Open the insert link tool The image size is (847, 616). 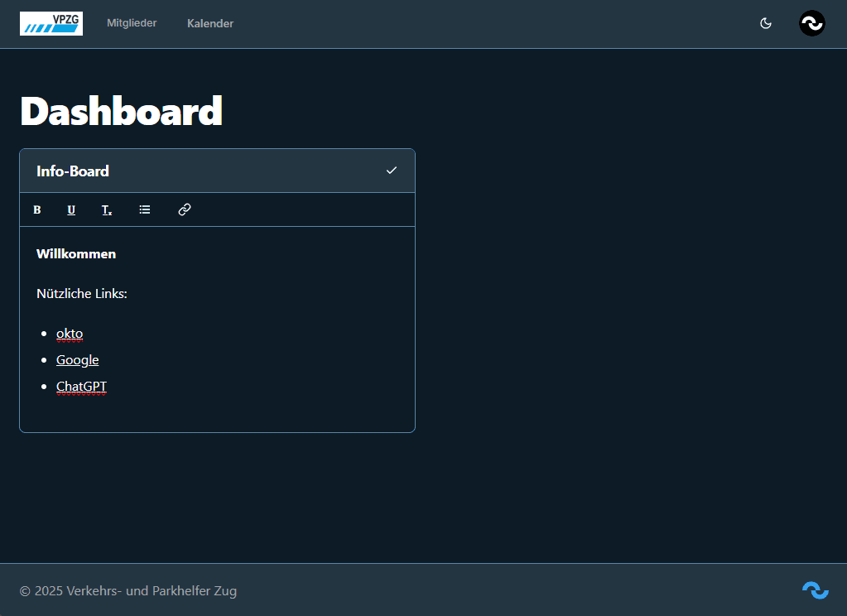pyautogui.click(x=184, y=209)
